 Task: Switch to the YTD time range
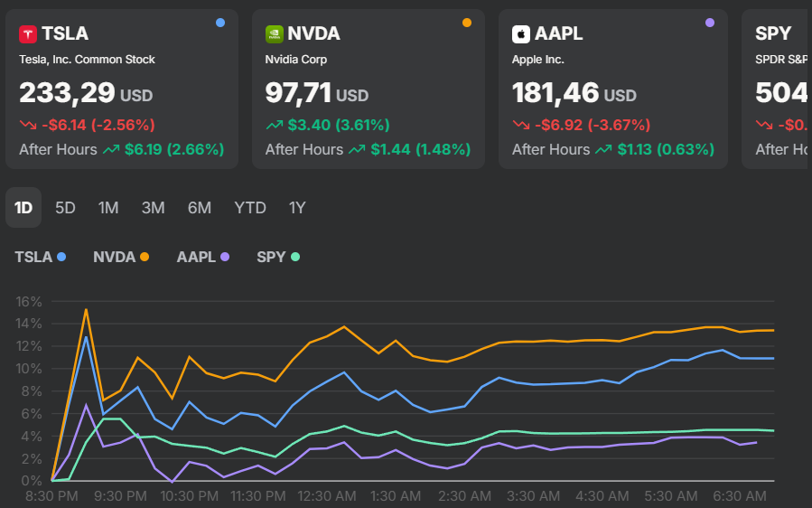250,208
